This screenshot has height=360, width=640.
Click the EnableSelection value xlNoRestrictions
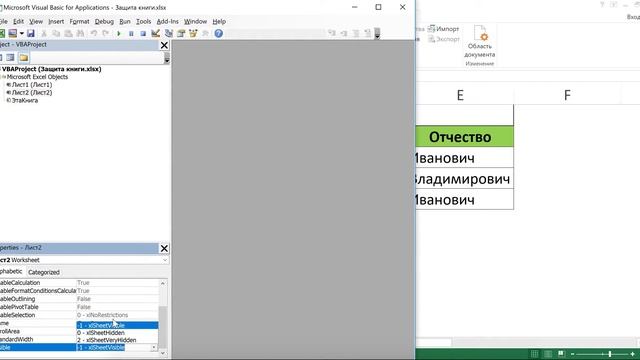point(102,315)
